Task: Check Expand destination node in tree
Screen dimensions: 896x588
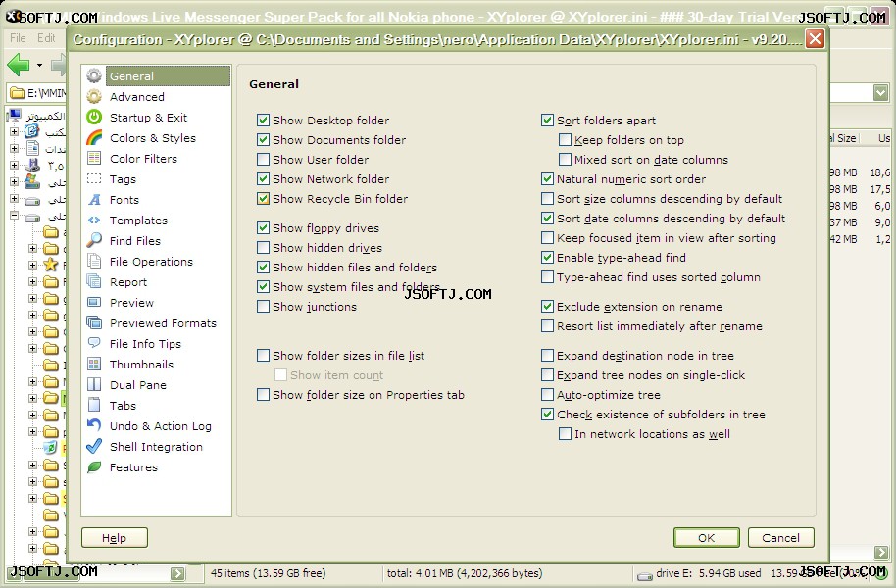Action: (x=547, y=356)
